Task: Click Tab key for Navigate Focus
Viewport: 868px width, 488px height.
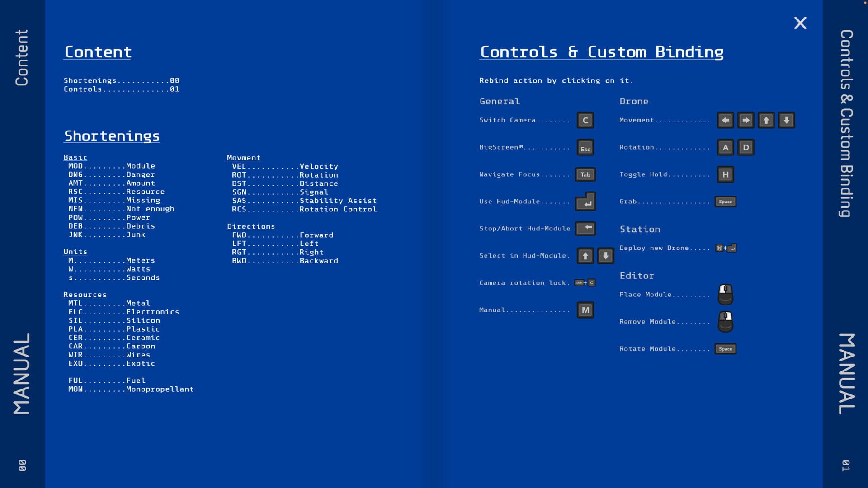Action: coord(585,174)
